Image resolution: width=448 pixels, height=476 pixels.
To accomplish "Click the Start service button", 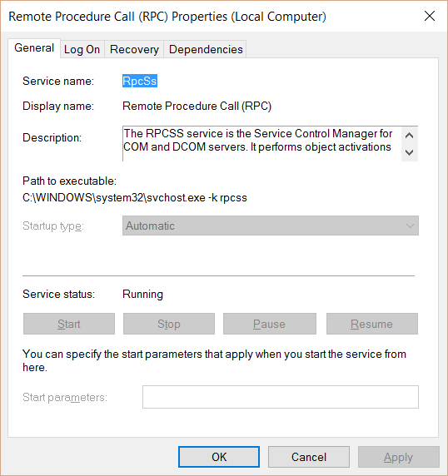I will (69, 324).
